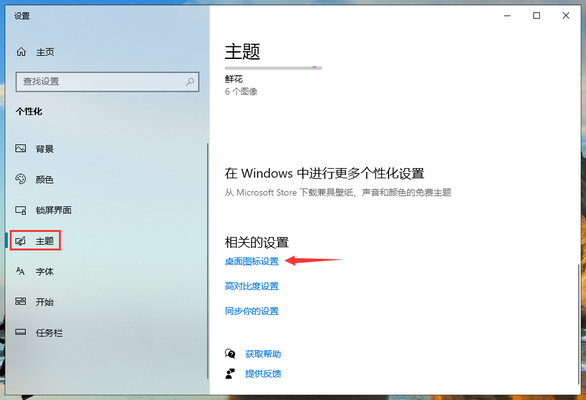Minimize the 设置 window
Screen dimensions: 586x400
coord(507,16)
